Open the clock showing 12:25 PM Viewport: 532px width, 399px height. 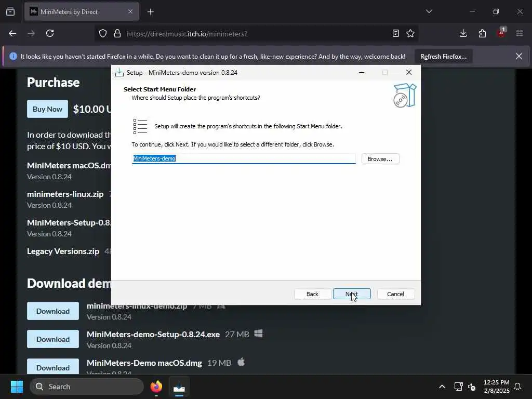click(x=496, y=387)
